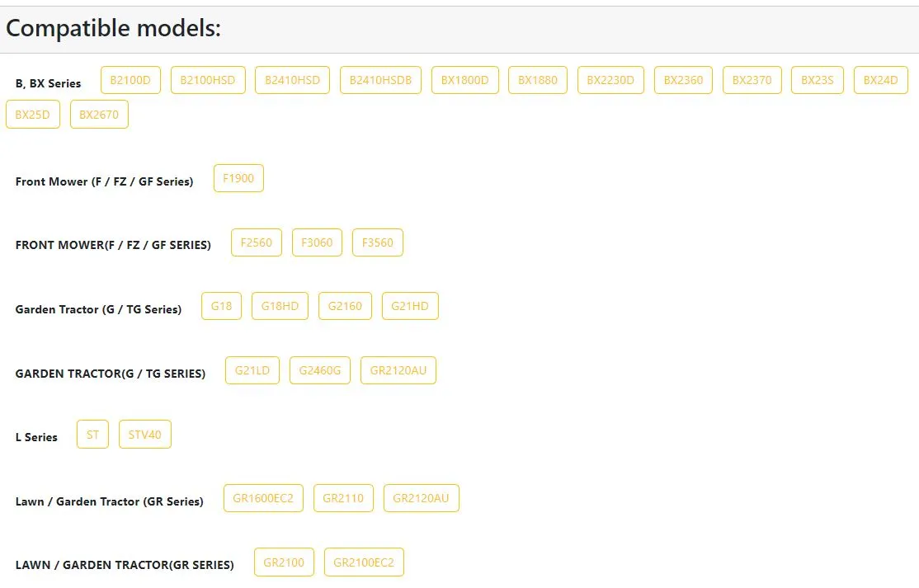Click the B2410HSDB model button
919x588 pixels.
[380, 80]
